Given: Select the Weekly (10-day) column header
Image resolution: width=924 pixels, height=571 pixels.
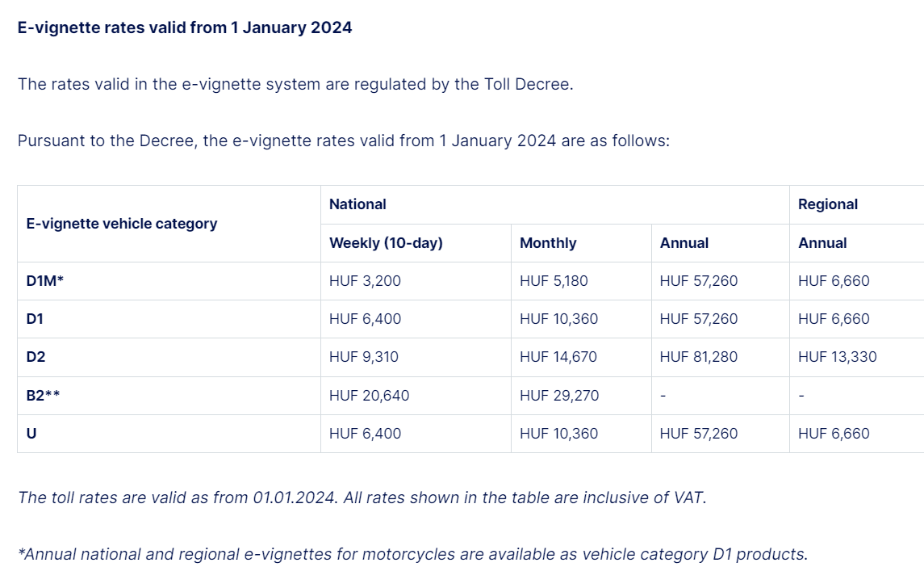Looking at the screenshot, I should point(386,243).
